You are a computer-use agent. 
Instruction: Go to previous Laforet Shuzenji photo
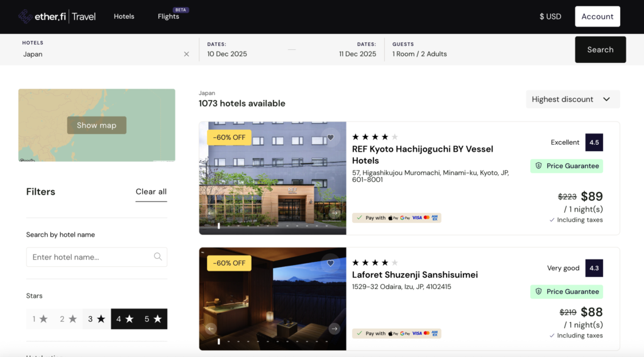tap(211, 329)
